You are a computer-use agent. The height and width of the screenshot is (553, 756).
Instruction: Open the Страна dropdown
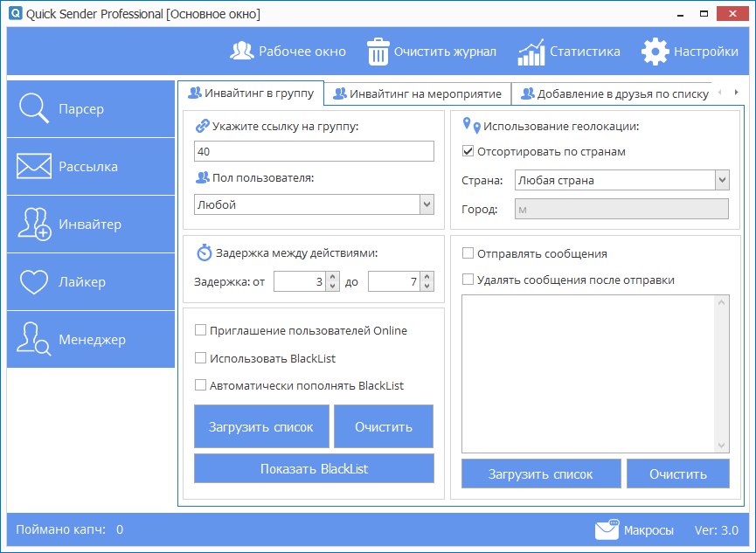tap(722, 180)
